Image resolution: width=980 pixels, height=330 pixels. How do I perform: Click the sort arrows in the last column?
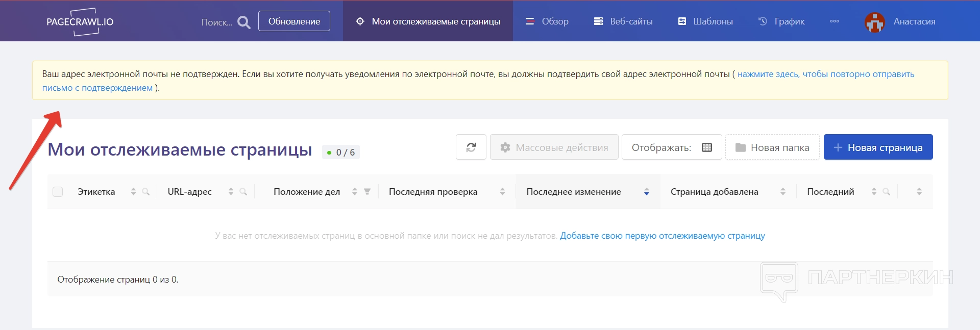(x=919, y=192)
